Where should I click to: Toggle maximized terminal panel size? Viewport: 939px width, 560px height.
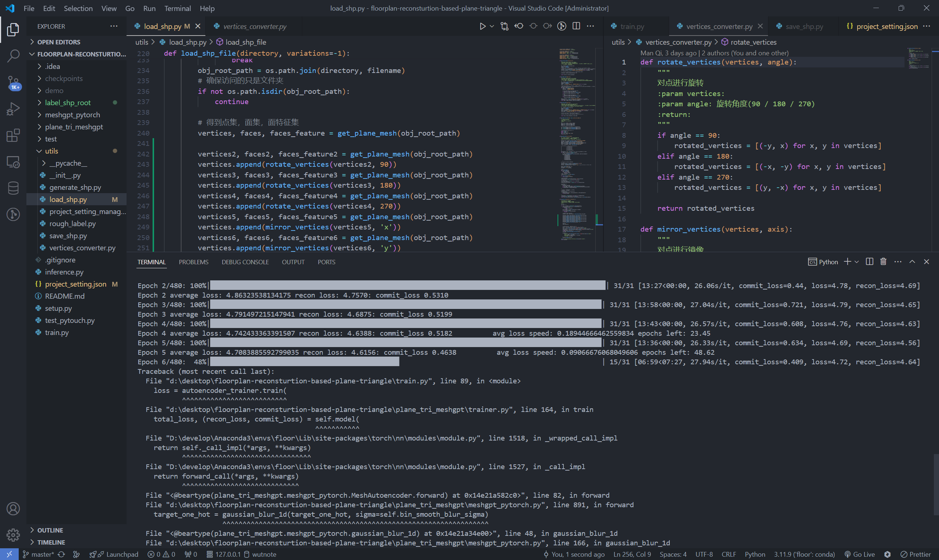point(912,262)
